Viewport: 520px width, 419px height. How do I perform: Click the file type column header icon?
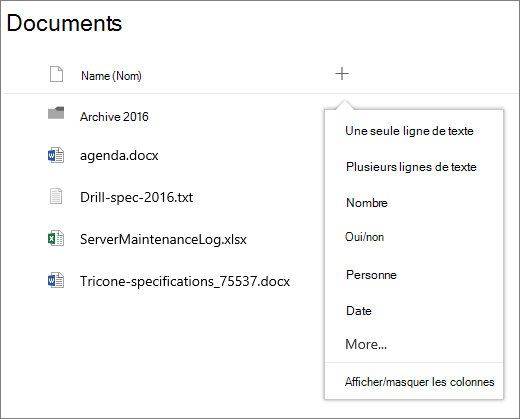click(x=56, y=74)
